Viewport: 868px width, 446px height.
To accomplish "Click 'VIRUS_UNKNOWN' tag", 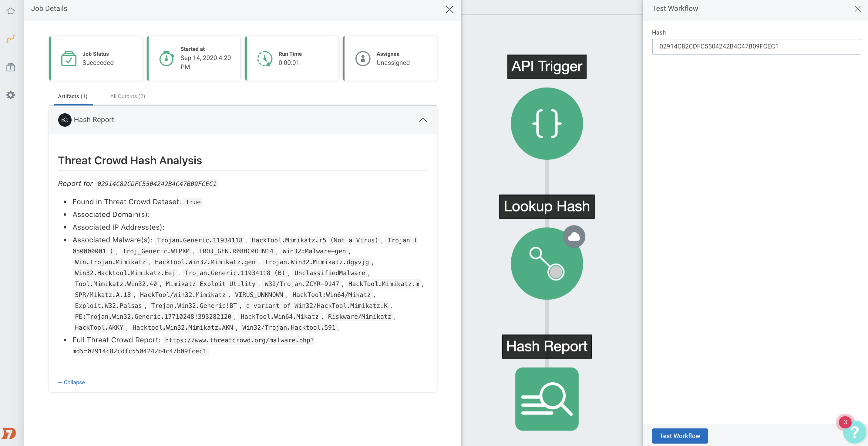I will 259,295.
